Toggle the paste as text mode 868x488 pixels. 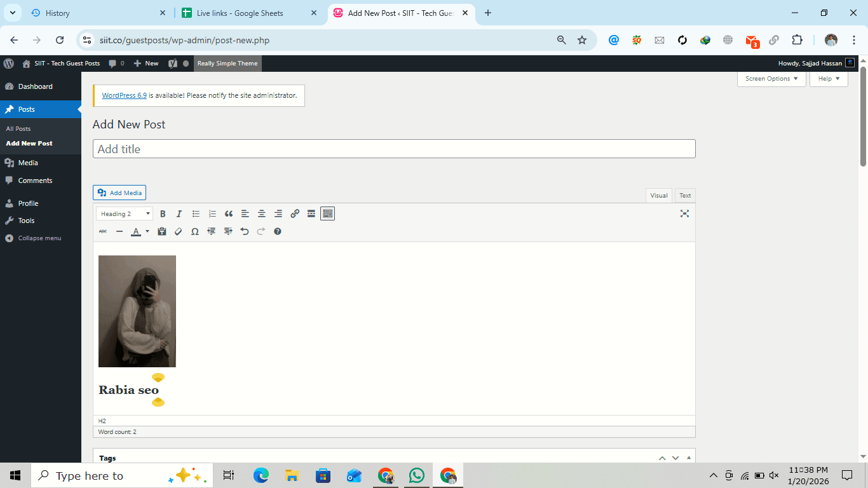point(162,232)
